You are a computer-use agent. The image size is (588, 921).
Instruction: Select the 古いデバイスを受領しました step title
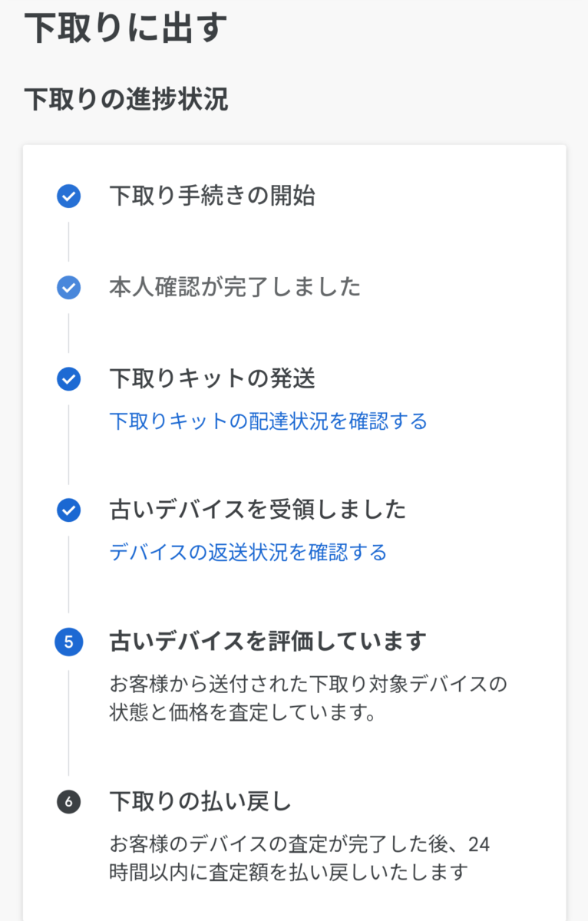click(x=258, y=510)
